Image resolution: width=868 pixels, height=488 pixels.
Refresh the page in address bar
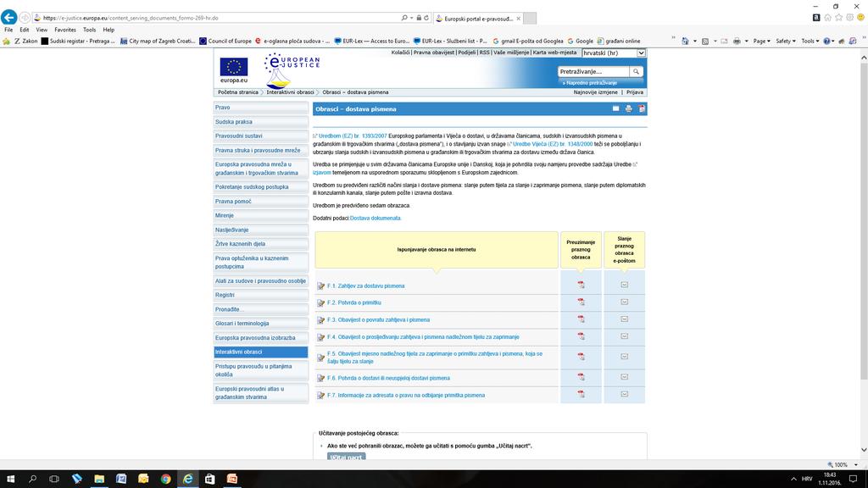[x=426, y=18]
